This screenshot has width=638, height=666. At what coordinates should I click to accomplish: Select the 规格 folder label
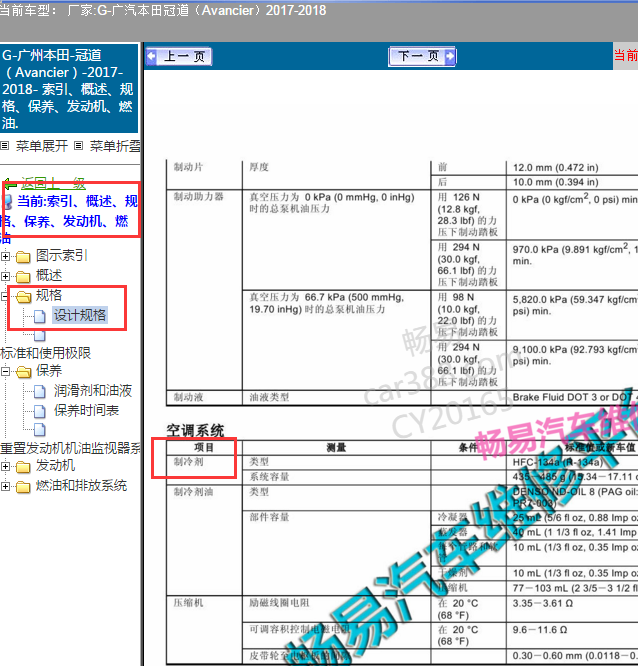tap(49, 295)
